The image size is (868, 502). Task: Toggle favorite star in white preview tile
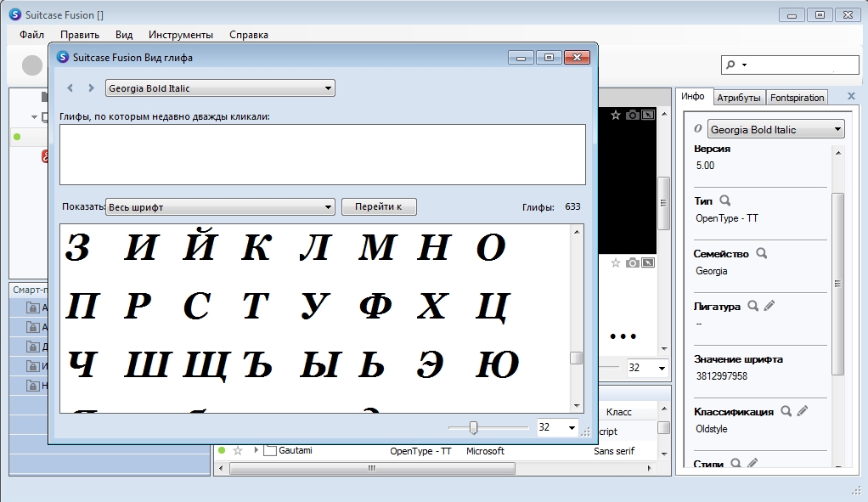click(616, 263)
